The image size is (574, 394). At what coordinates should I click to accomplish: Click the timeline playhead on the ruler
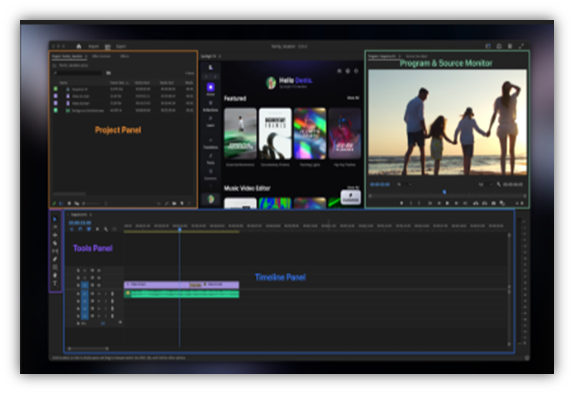(180, 230)
